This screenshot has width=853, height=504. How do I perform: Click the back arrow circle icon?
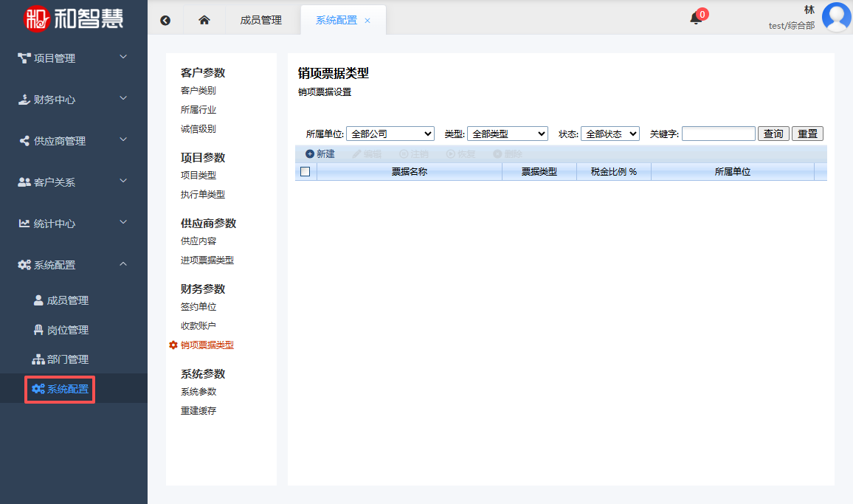(x=165, y=20)
